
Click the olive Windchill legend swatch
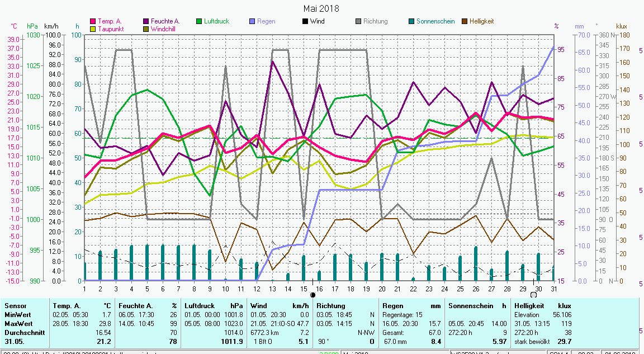click(x=146, y=29)
